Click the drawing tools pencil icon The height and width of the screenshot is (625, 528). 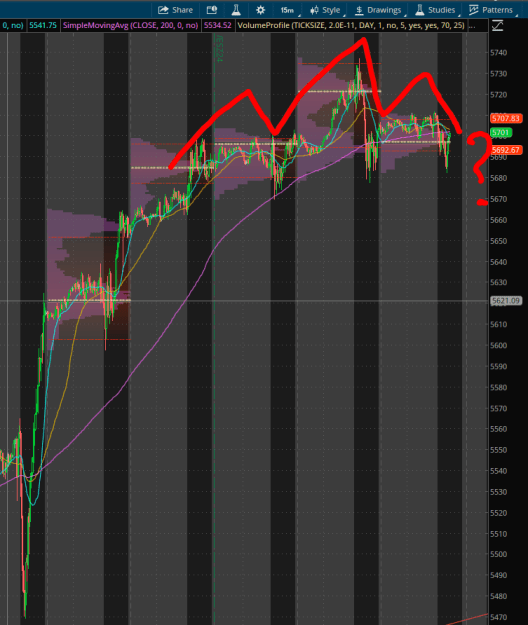[497, 26]
